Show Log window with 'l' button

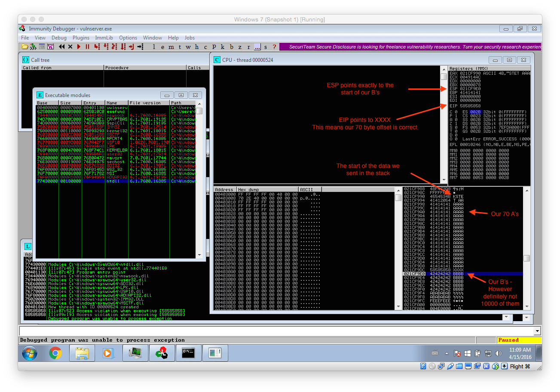[154, 47]
